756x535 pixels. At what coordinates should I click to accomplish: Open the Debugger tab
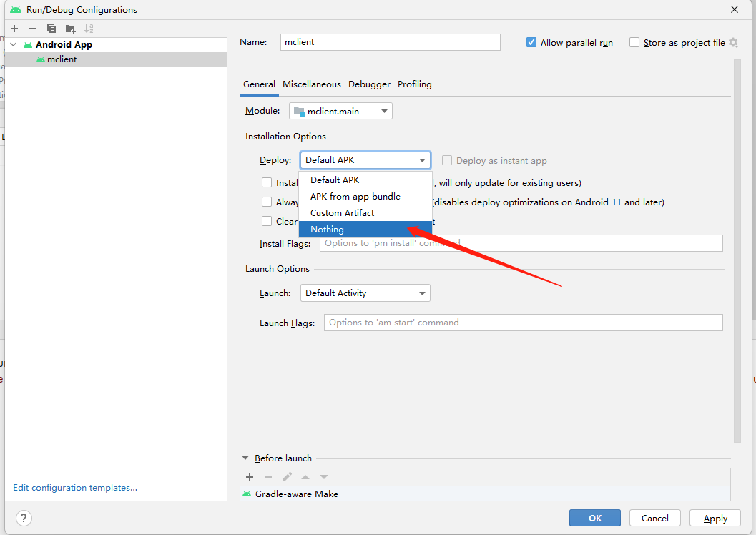click(x=369, y=84)
